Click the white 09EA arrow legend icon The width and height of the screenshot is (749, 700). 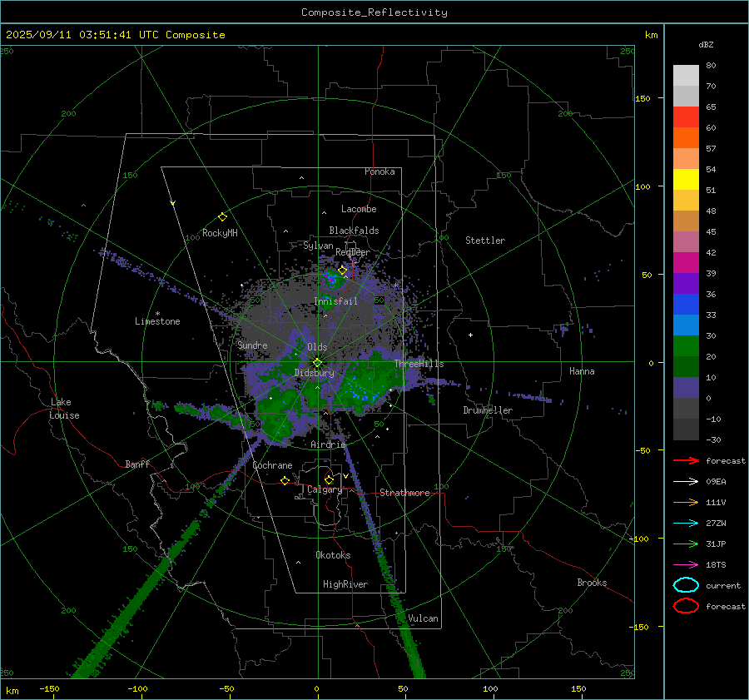tap(686, 482)
